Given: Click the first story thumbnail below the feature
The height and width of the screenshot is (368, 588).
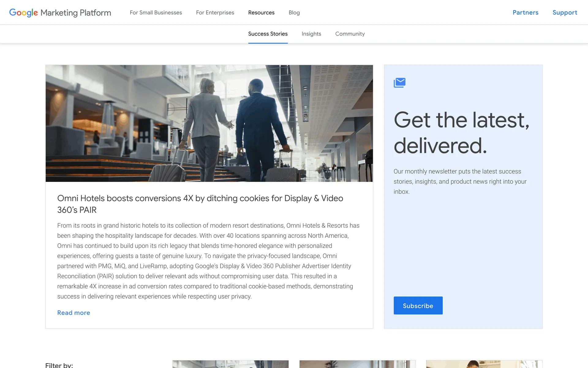Looking at the screenshot, I should click(230, 364).
